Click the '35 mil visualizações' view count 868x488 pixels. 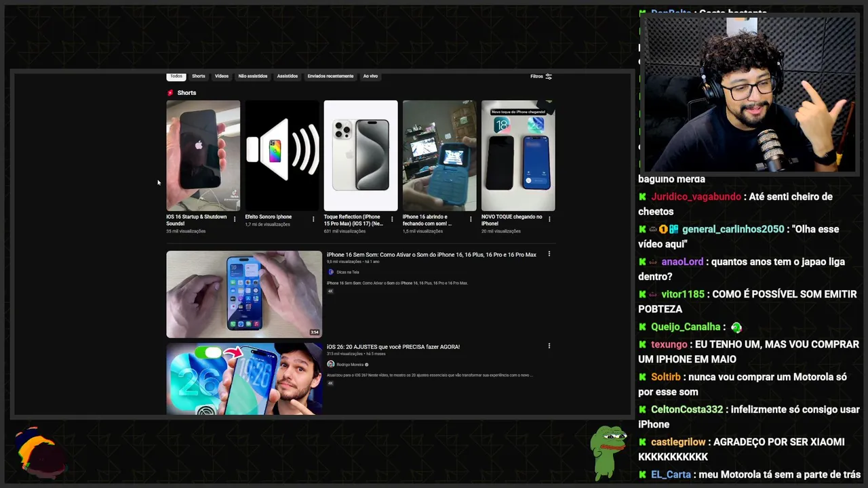pos(186,231)
